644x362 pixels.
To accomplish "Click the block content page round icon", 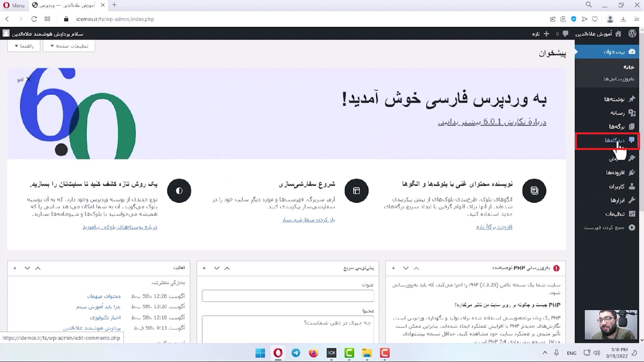I will [x=534, y=191].
